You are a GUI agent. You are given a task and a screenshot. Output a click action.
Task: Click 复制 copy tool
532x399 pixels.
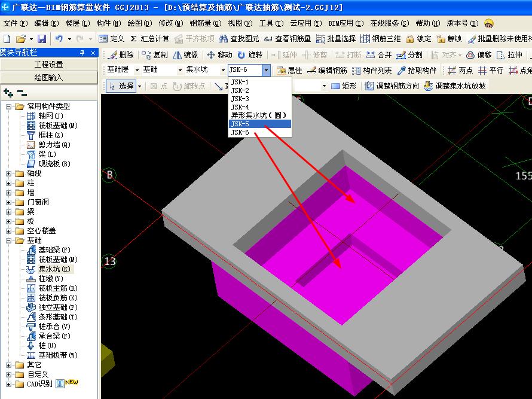click(x=155, y=54)
